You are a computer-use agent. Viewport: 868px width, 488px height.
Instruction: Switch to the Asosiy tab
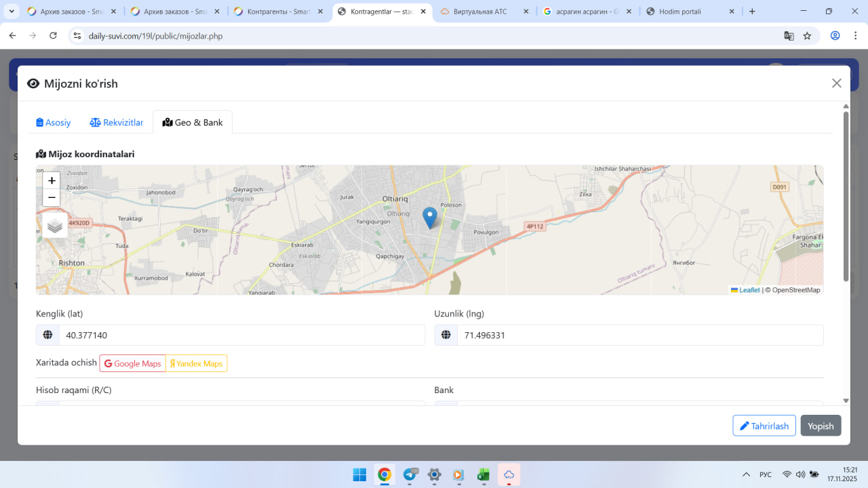(54, 123)
